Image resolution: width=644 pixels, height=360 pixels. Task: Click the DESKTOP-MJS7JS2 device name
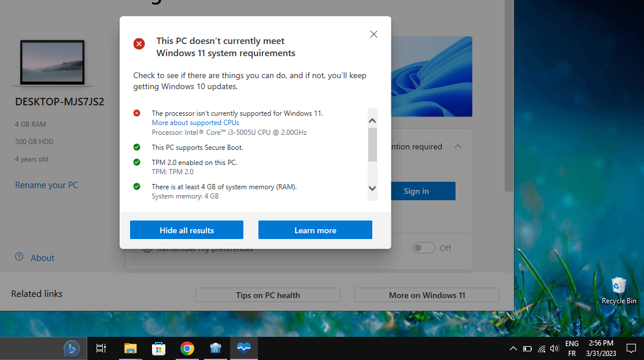(60, 102)
